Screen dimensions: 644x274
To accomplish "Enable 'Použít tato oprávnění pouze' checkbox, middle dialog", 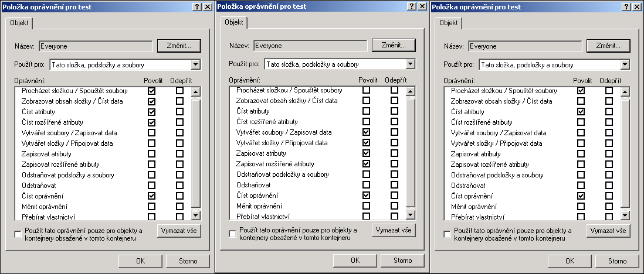I will click(x=232, y=234).
